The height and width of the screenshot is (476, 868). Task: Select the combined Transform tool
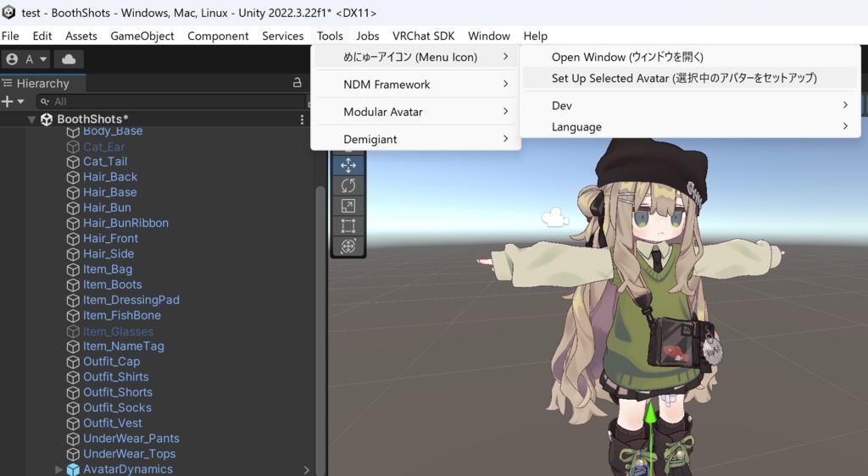348,246
